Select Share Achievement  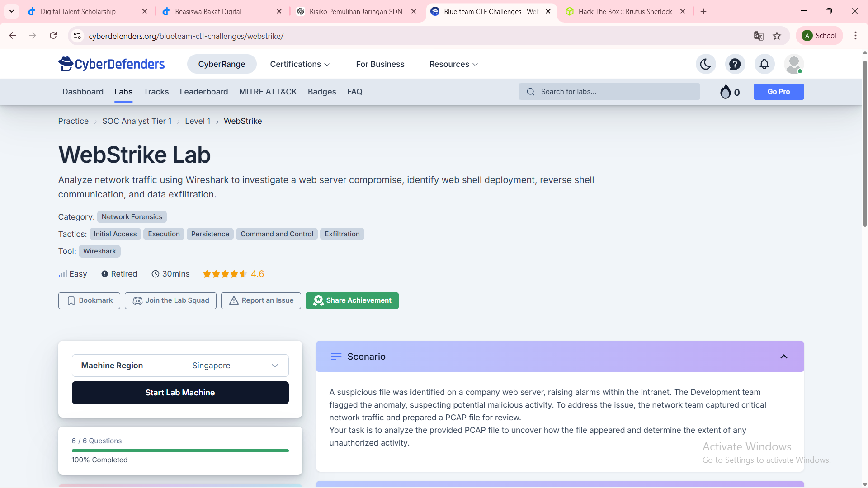coord(352,300)
